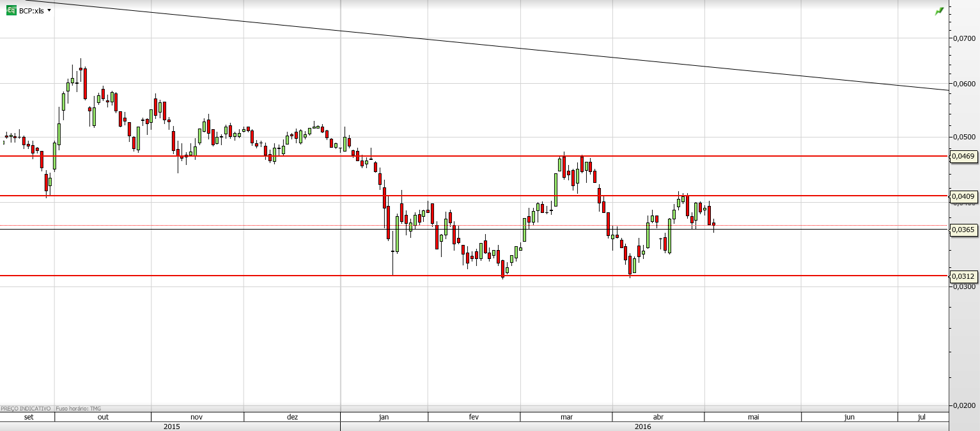Click the BCP:xls symbol label
Image resolution: width=980 pixels, height=431 pixels.
point(31,11)
